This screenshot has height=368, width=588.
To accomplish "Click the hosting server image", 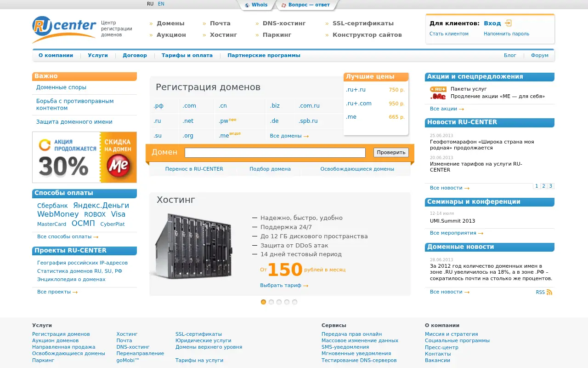I will (193, 246).
